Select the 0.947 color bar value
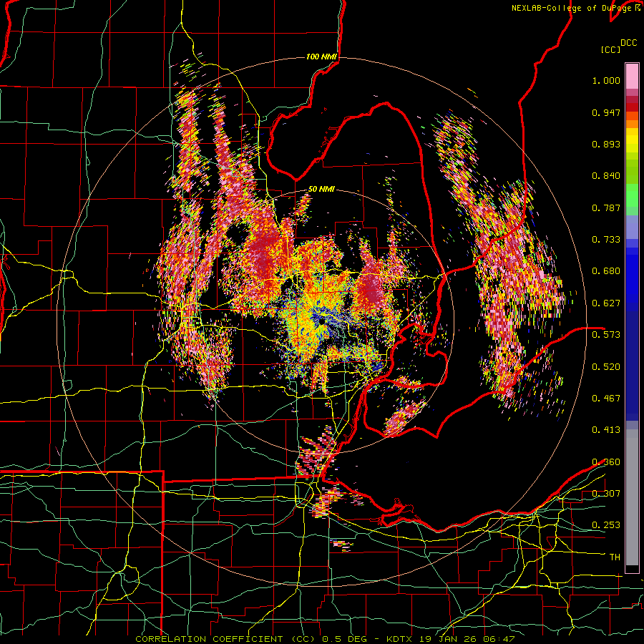Image resolution: width=644 pixels, height=644 pixels. (x=606, y=112)
